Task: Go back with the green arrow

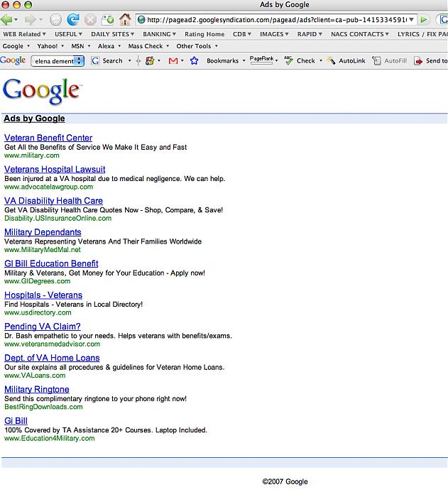Action: coord(6,20)
